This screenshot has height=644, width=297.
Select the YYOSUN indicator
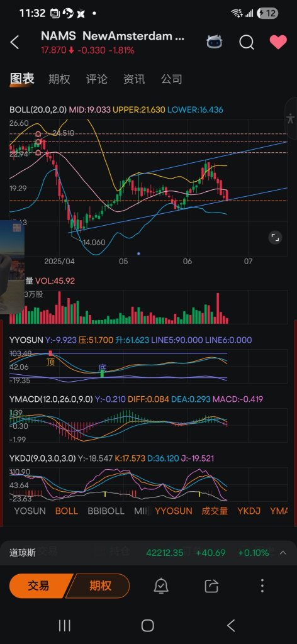(173, 511)
